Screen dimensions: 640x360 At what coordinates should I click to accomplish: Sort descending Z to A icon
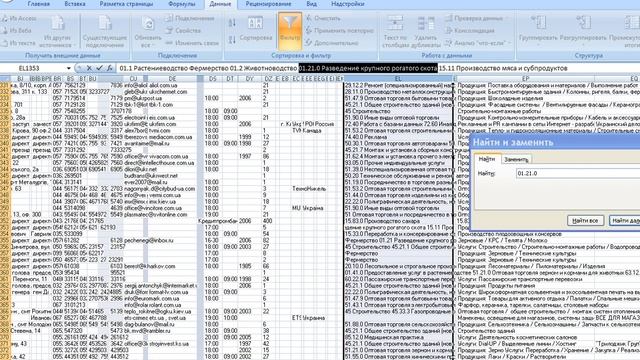[232, 40]
